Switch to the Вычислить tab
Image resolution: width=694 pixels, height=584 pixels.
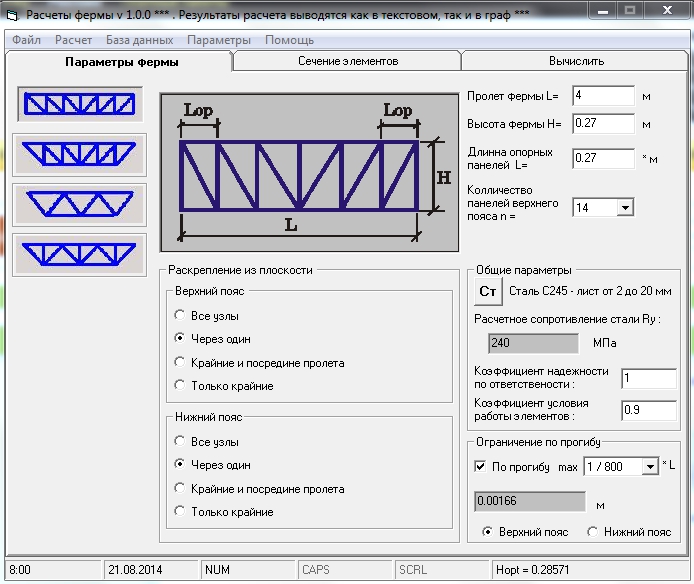pos(576,61)
